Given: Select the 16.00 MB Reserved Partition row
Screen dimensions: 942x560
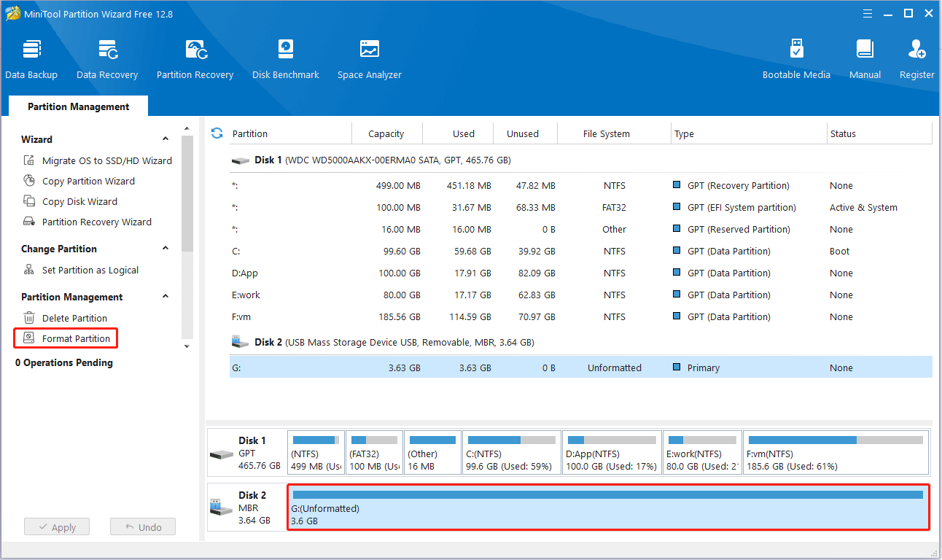Looking at the screenshot, I should pyautogui.click(x=580, y=229).
